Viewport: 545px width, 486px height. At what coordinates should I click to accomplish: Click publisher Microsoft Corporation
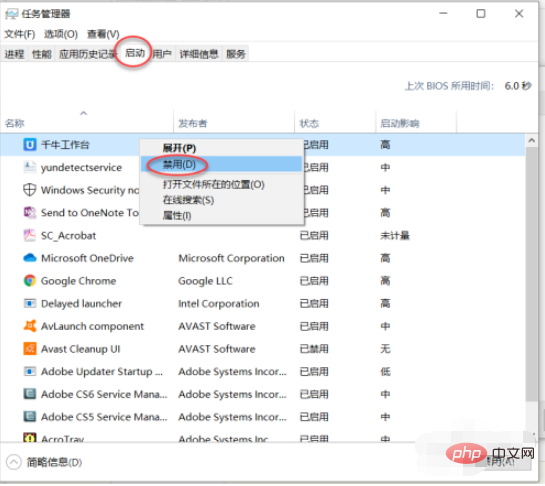point(231,258)
